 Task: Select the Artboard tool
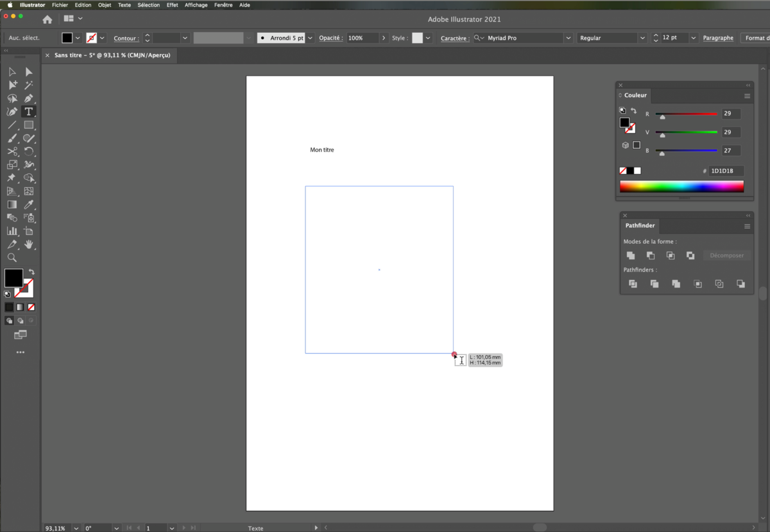[29, 231]
